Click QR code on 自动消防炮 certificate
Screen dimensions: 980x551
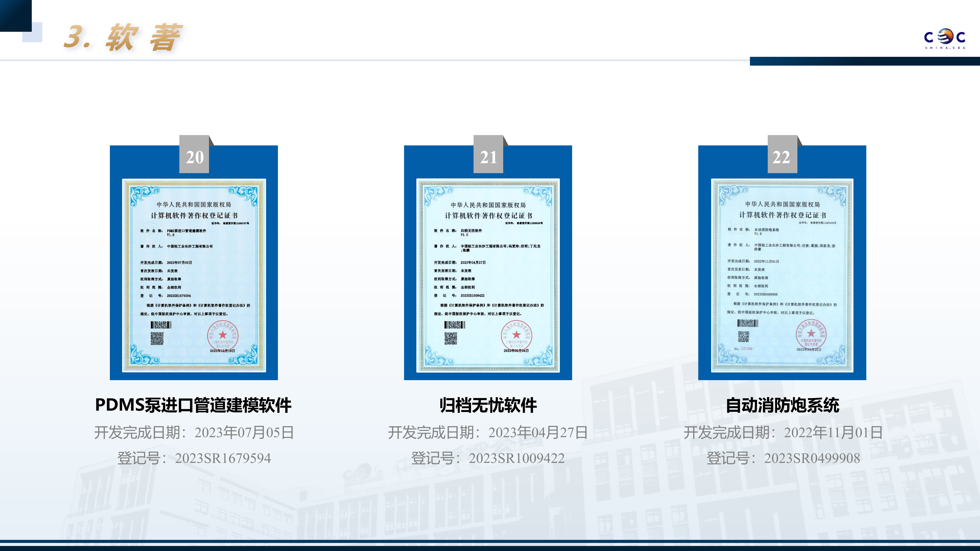[743, 337]
